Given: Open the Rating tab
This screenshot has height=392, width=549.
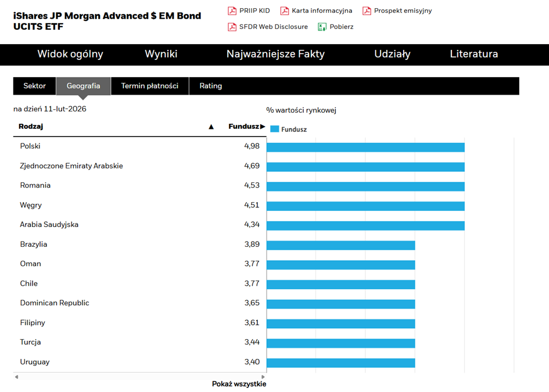Looking at the screenshot, I should (210, 86).
